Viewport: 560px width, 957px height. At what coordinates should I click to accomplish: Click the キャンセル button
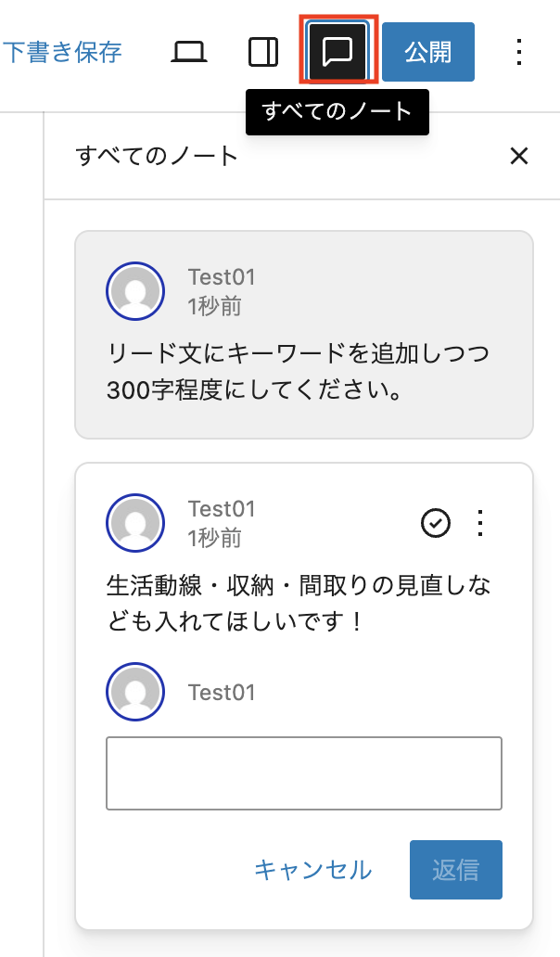[312, 870]
